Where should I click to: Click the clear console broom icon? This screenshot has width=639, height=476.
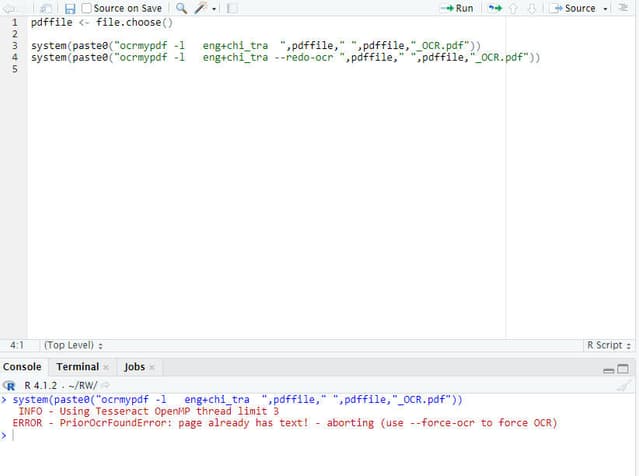623,385
